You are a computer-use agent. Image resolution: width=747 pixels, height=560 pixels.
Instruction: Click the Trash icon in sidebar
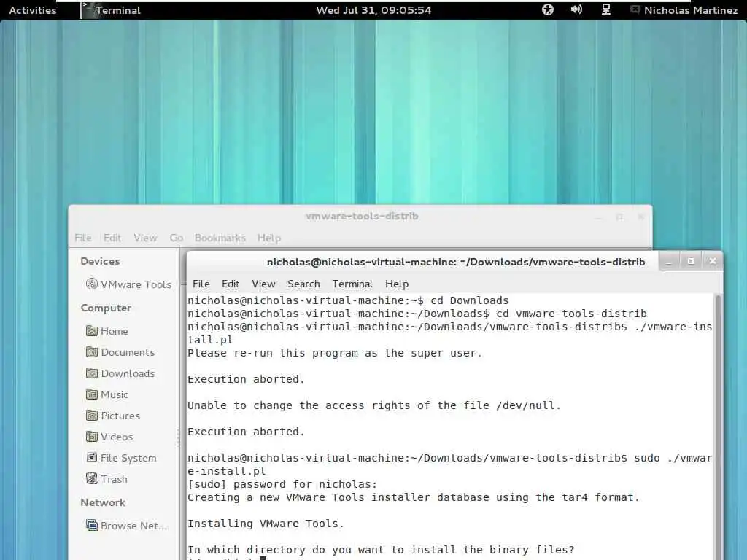click(x=92, y=478)
